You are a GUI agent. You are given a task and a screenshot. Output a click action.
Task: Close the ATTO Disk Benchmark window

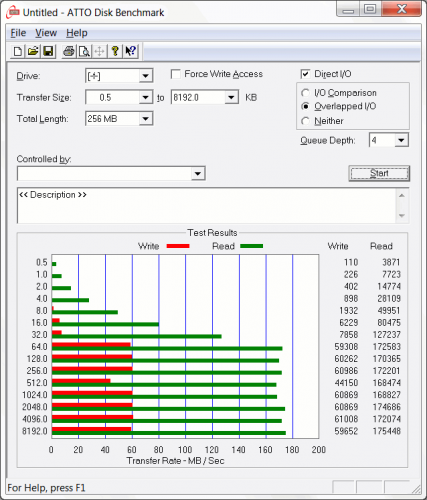point(401,10)
